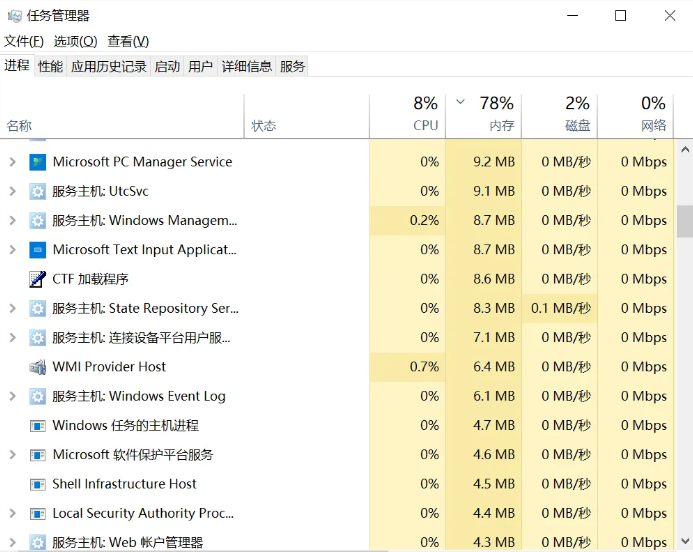Click the Shell Infrastructure Host icon
The image size is (693, 552).
[x=38, y=484]
